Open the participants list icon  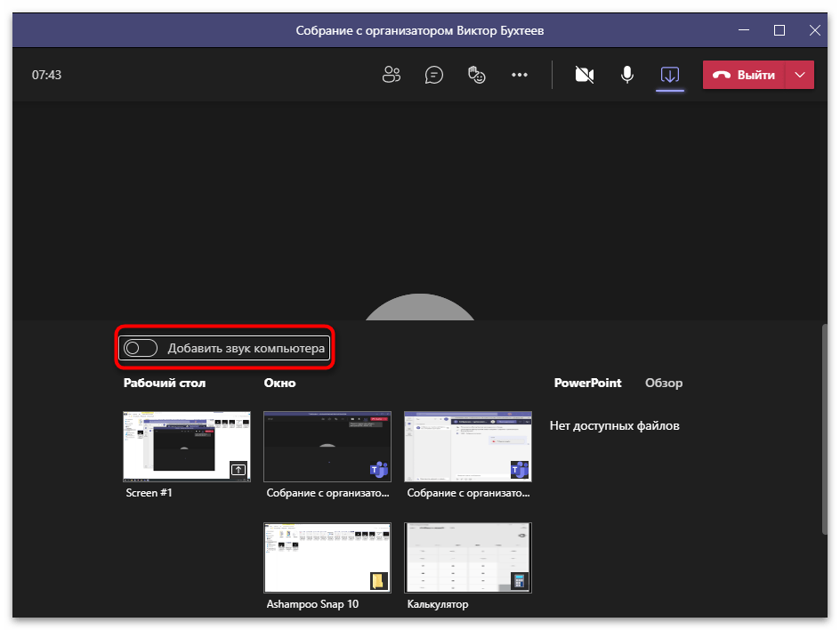(392, 75)
